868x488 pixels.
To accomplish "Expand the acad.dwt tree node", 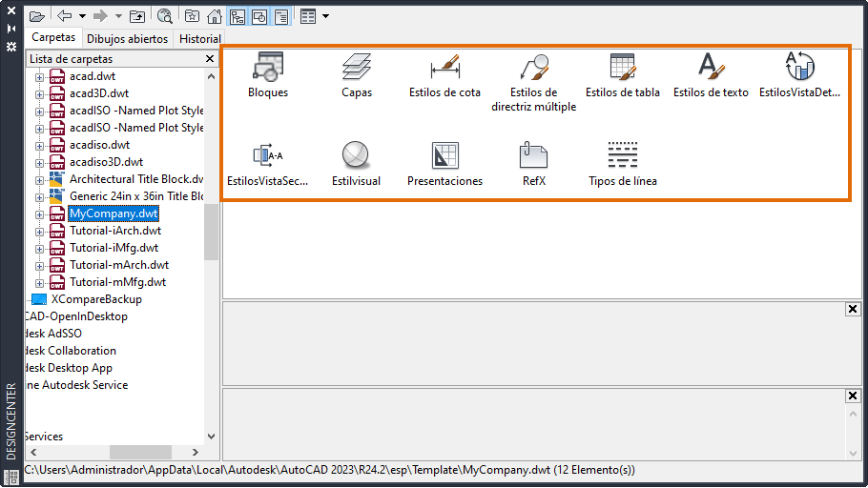I will pos(39,77).
